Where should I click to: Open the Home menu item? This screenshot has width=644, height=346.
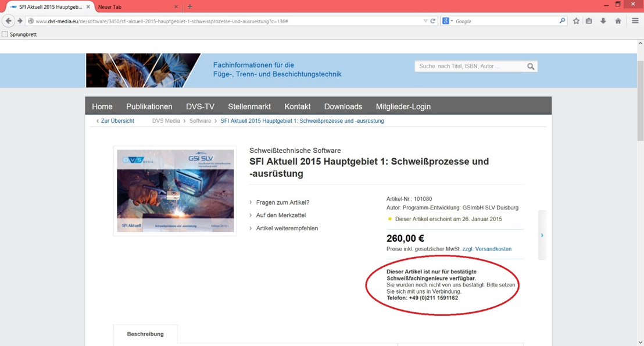point(102,106)
